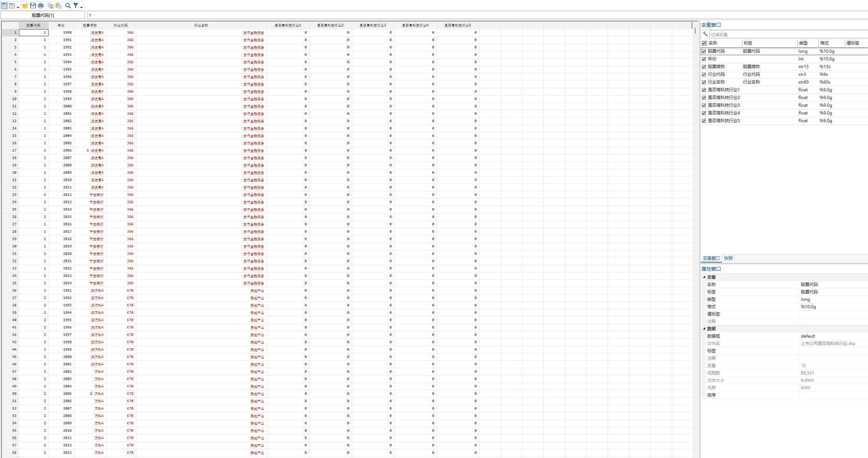Select the 变量窗口 tab
The image size is (868, 458).
[711, 258]
